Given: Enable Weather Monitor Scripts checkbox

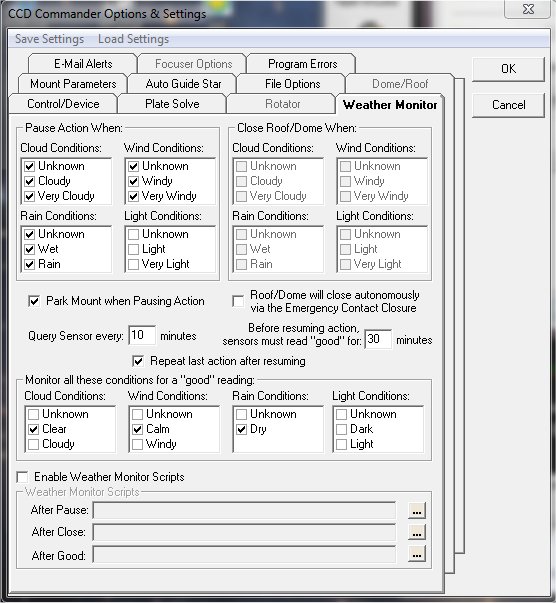Looking at the screenshot, I should [22, 477].
